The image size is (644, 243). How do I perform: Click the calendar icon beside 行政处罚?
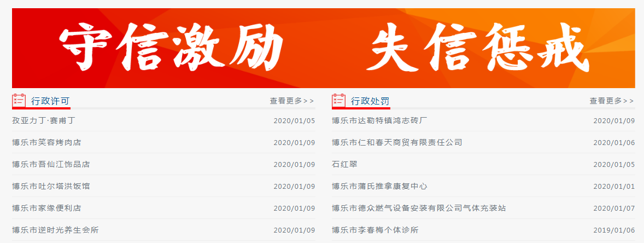pyautogui.click(x=339, y=101)
